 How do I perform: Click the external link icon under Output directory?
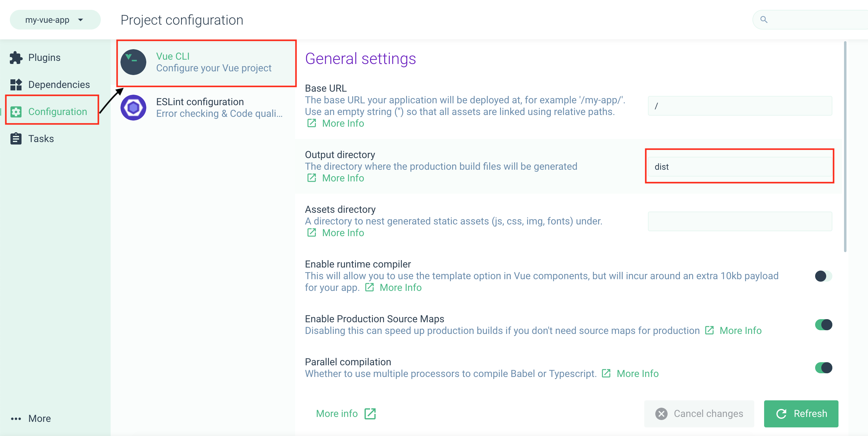312,178
